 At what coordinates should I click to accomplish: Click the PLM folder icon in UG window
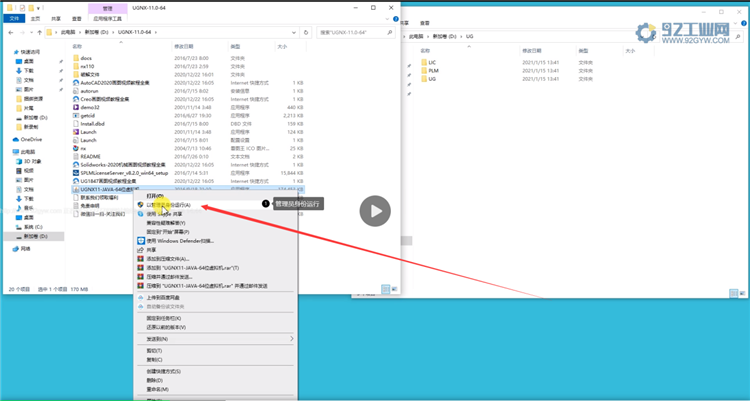[424, 70]
